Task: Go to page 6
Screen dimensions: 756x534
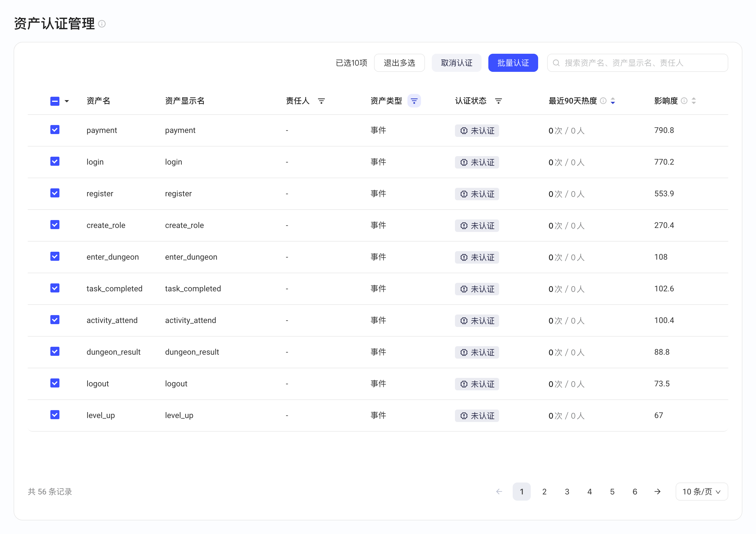Action: coord(635,492)
